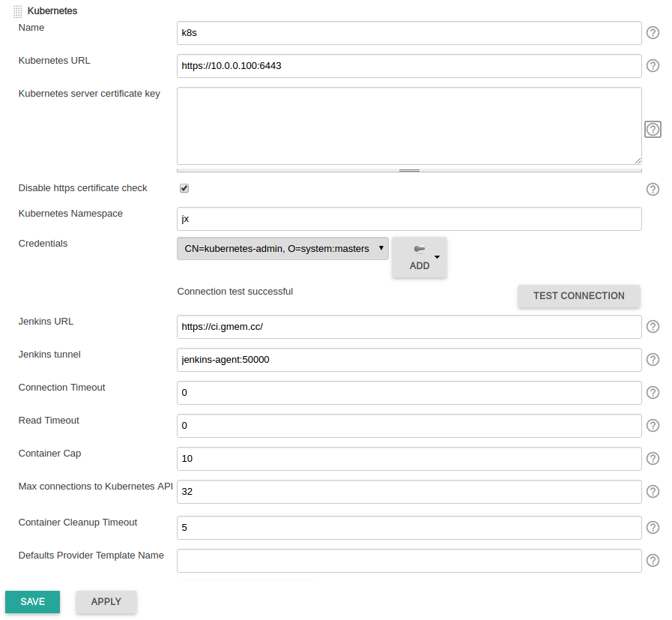Viewport: 672px width, 620px height.
Task: Apply the configuration changes
Action: [x=106, y=602]
